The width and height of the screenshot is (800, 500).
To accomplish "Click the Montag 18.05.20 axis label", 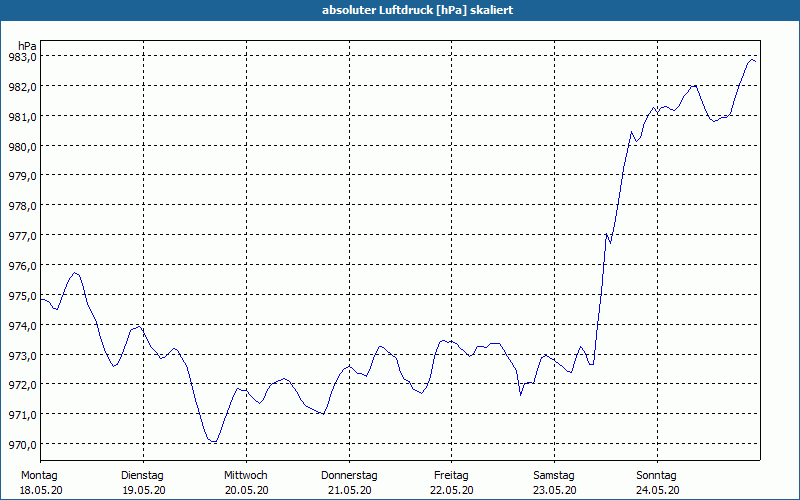I will [x=41, y=483].
